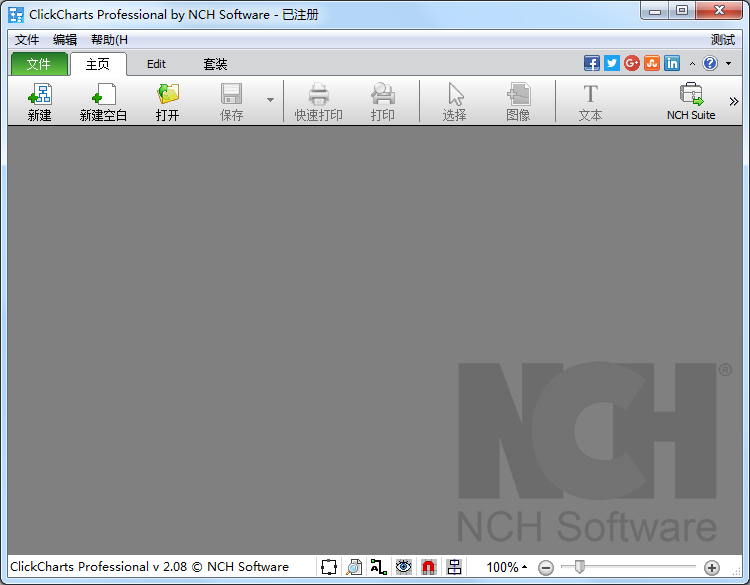750x585 pixels.
Task: Click the zoom slider handle
Action: click(x=580, y=567)
